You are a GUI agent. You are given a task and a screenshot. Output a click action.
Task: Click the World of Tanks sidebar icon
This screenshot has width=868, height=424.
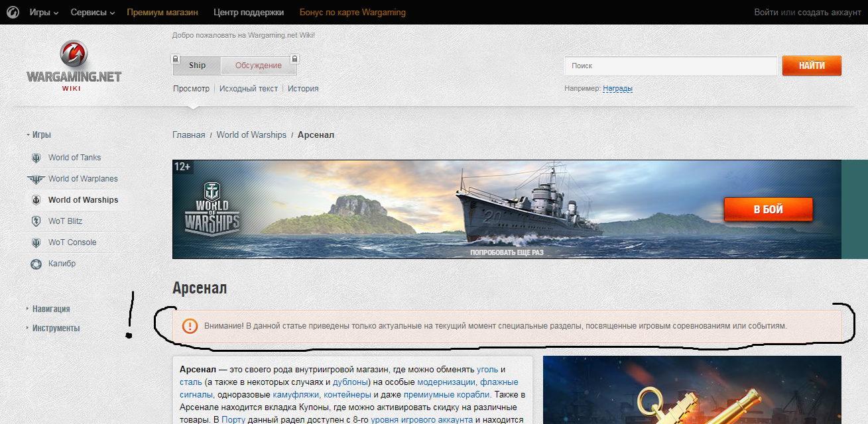coord(36,158)
